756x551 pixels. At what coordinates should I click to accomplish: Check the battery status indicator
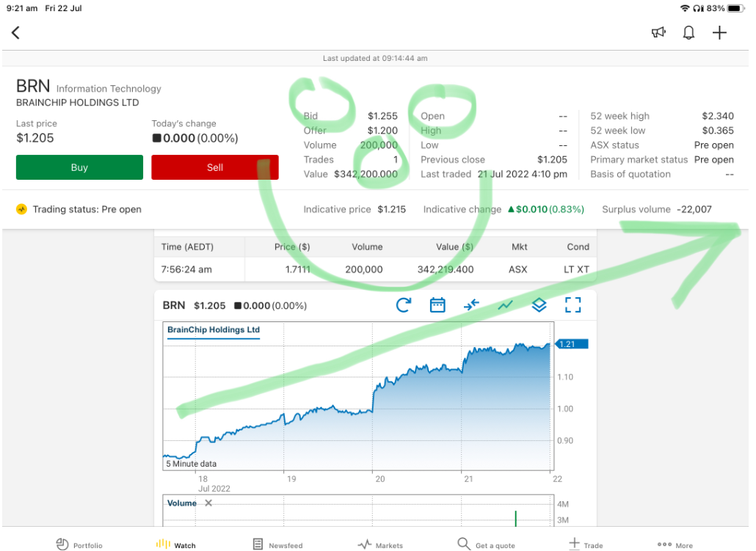pyautogui.click(x=735, y=8)
